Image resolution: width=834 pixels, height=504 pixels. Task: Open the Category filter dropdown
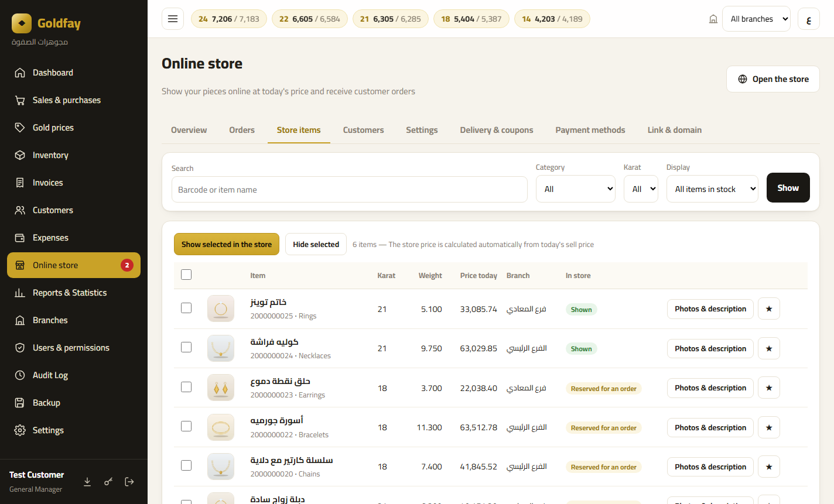(576, 189)
